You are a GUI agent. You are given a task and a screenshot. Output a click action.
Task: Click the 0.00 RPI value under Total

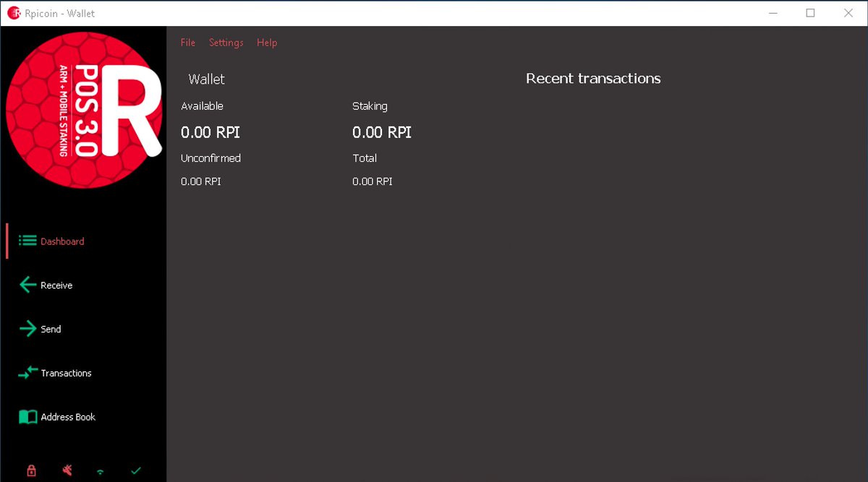pos(373,181)
